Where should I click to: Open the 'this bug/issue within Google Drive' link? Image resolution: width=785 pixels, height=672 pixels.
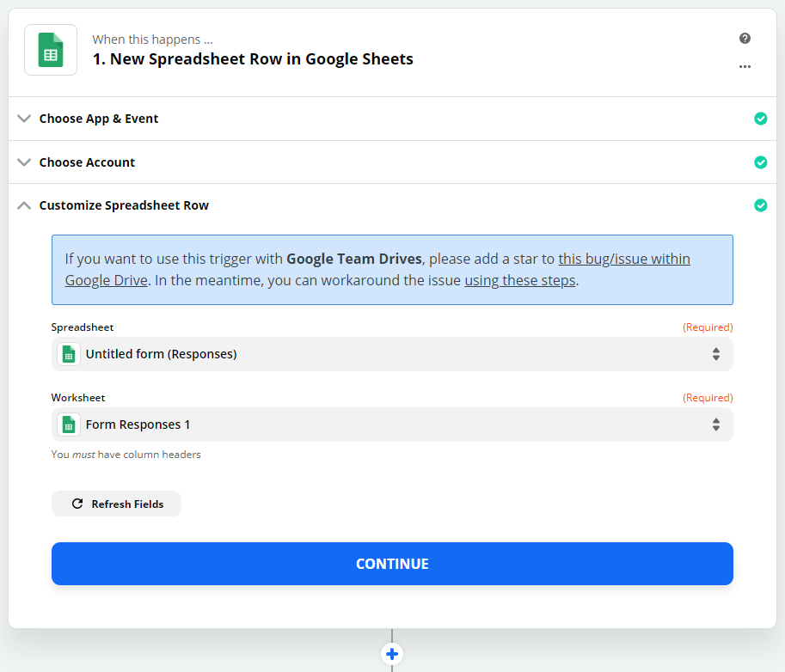click(624, 260)
